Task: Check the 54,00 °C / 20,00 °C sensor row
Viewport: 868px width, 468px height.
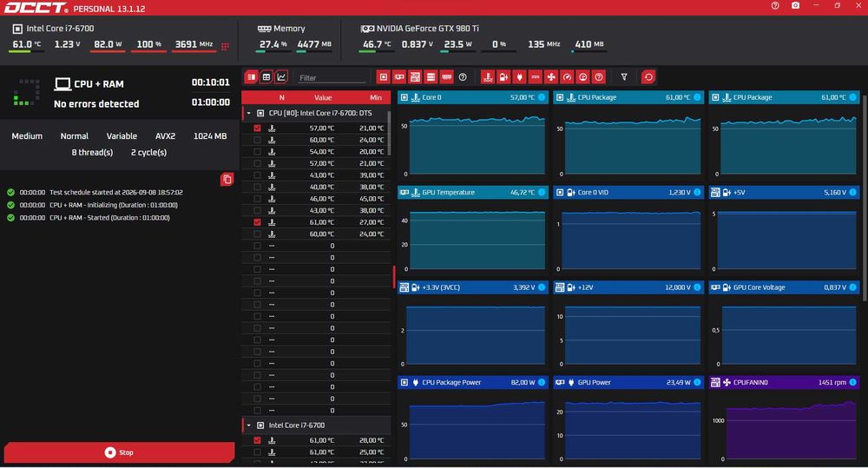Action: (x=258, y=151)
